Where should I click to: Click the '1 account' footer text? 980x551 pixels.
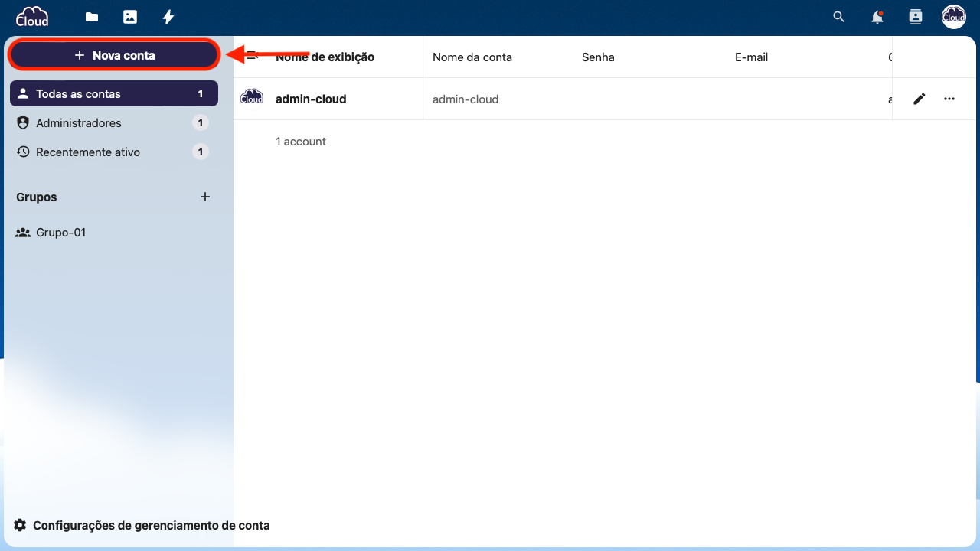301,142
